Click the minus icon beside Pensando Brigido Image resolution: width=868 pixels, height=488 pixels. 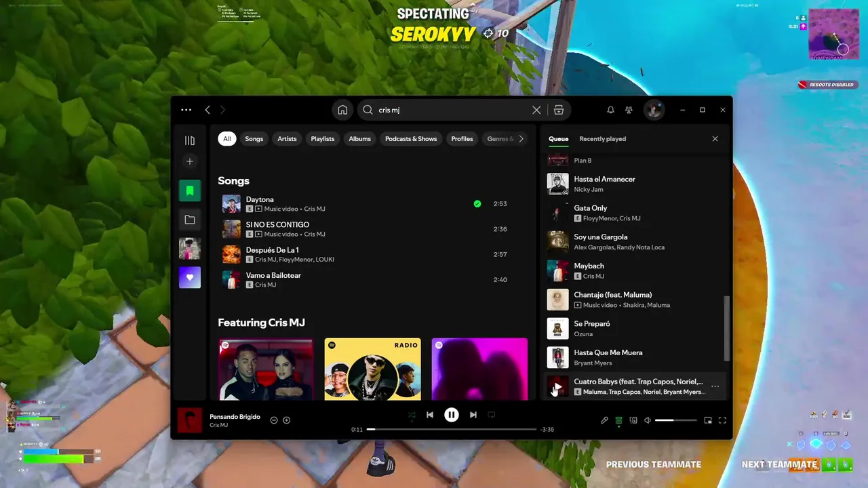coord(274,420)
